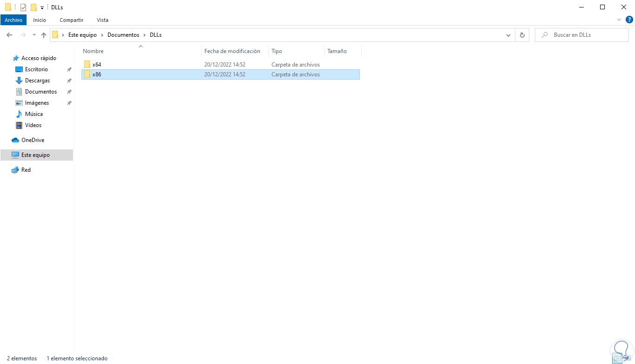Click the x64 folder icon
This screenshot has height=364, width=635.
click(x=87, y=65)
